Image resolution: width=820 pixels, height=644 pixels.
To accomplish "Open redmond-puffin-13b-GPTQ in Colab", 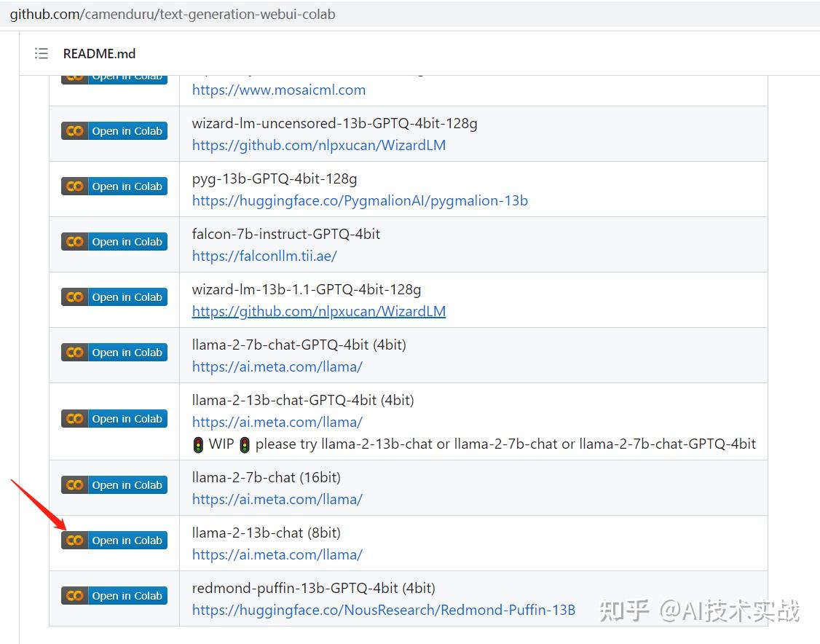I will (114, 595).
